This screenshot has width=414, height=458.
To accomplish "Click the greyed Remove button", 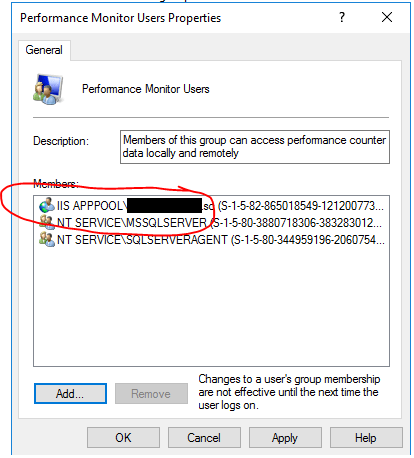I will tap(151, 393).
